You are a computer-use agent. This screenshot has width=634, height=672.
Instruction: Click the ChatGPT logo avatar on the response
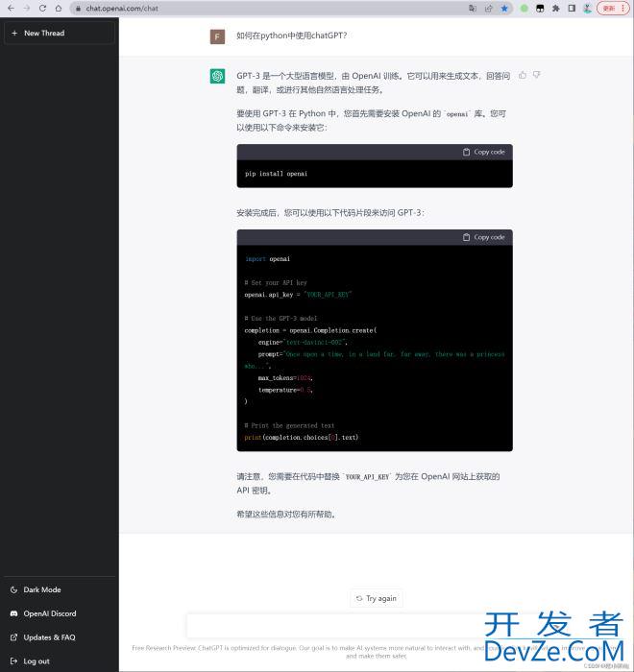[217, 76]
